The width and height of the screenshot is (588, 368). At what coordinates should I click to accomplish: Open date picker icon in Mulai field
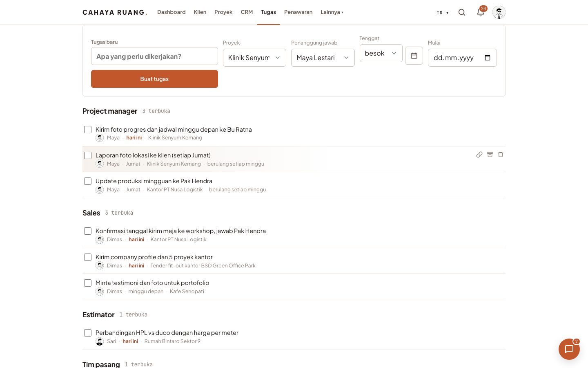point(488,58)
